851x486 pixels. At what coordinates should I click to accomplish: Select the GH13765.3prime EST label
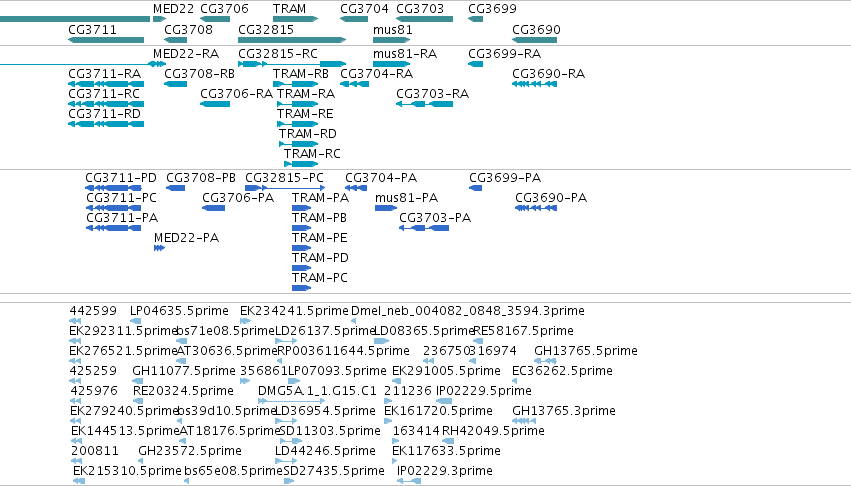564,411
